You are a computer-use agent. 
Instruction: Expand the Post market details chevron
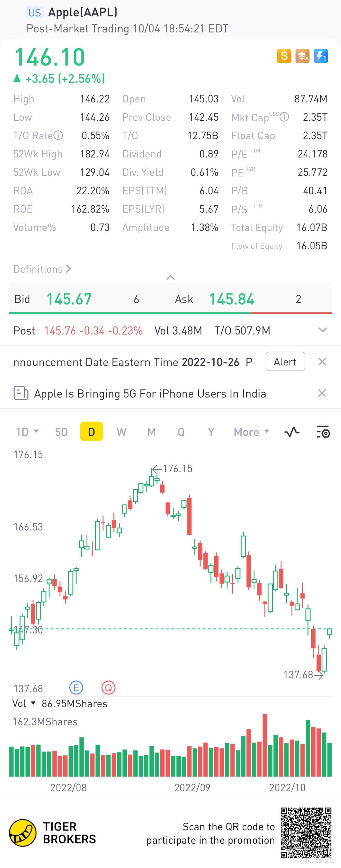click(x=323, y=330)
